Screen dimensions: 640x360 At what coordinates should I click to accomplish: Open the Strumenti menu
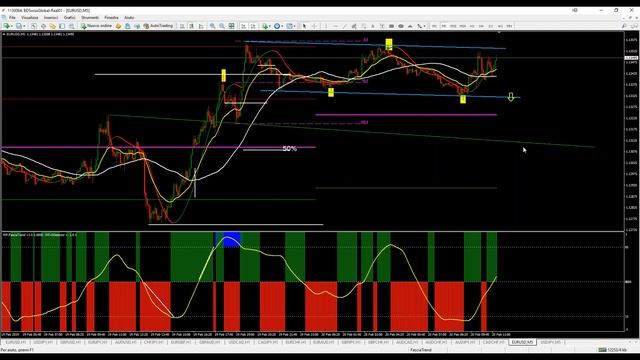point(90,18)
